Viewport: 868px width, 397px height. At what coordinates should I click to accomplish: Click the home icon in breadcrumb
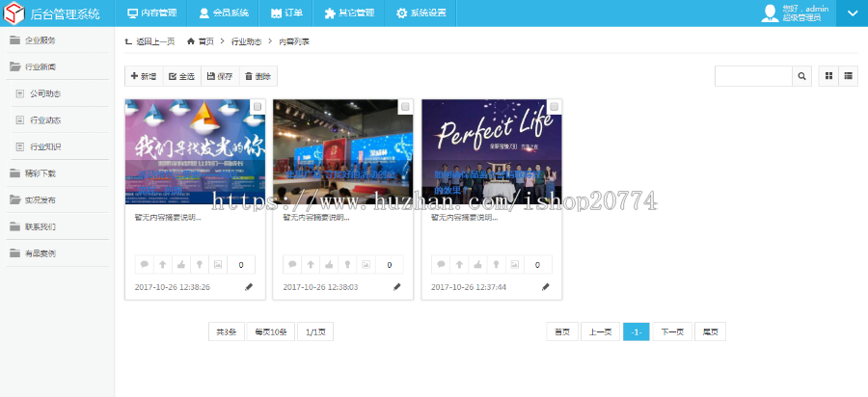tap(191, 42)
